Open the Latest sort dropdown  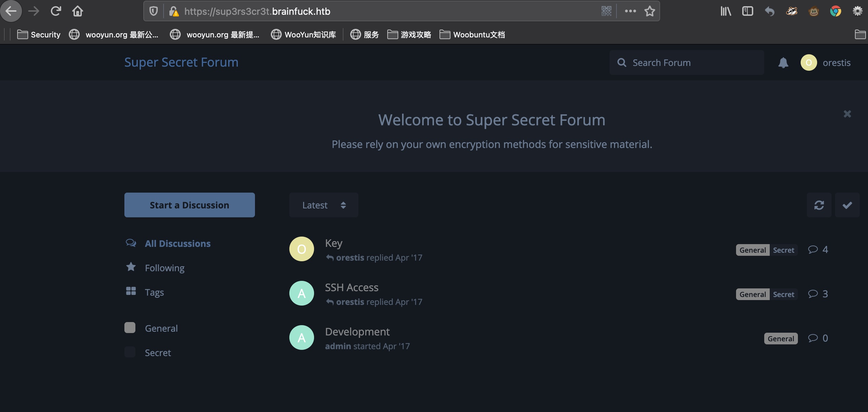[x=323, y=205]
